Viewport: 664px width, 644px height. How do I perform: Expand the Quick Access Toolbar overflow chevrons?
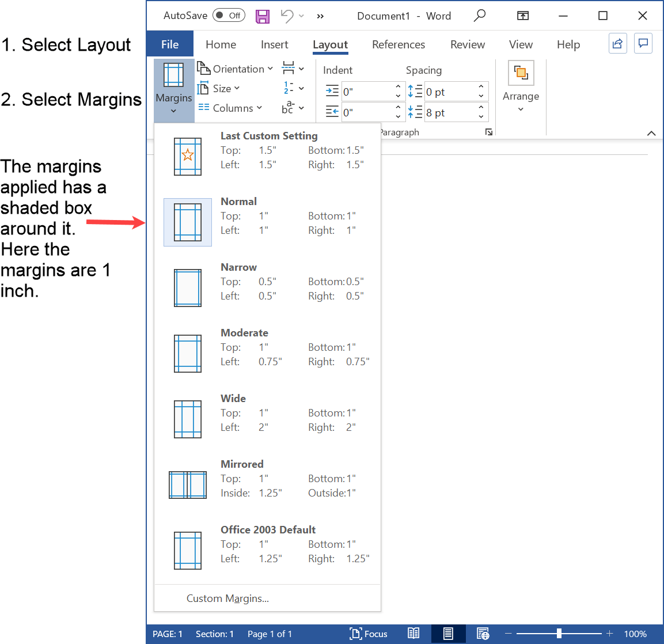(320, 16)
